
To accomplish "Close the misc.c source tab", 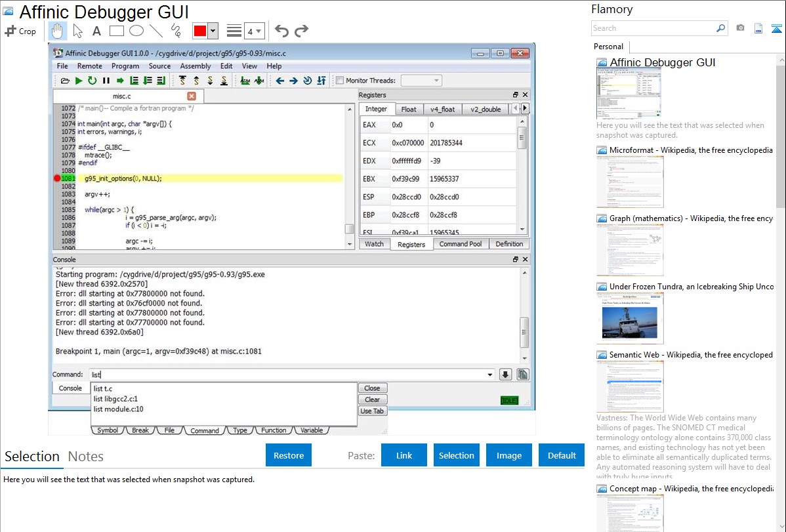I will [x=192, y=96].
